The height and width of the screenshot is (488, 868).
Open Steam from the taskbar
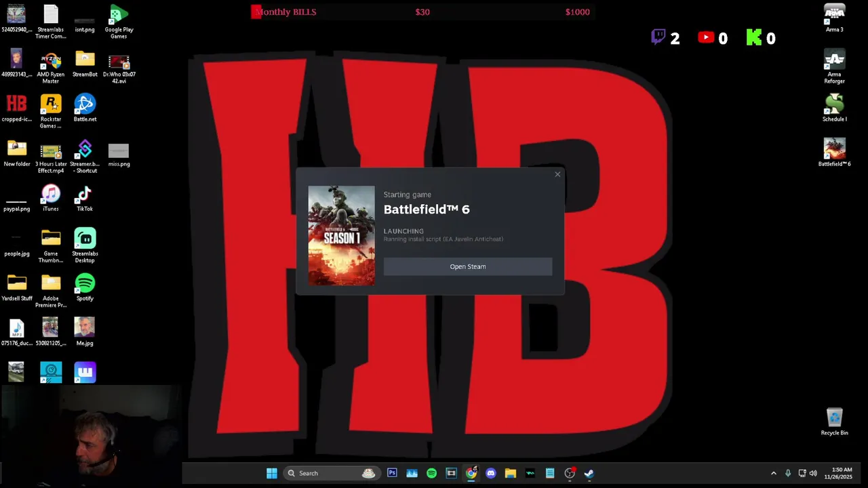589,473
